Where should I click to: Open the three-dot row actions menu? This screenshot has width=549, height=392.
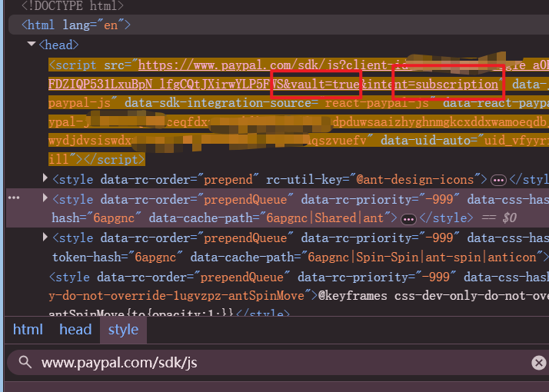pos(14,198)
